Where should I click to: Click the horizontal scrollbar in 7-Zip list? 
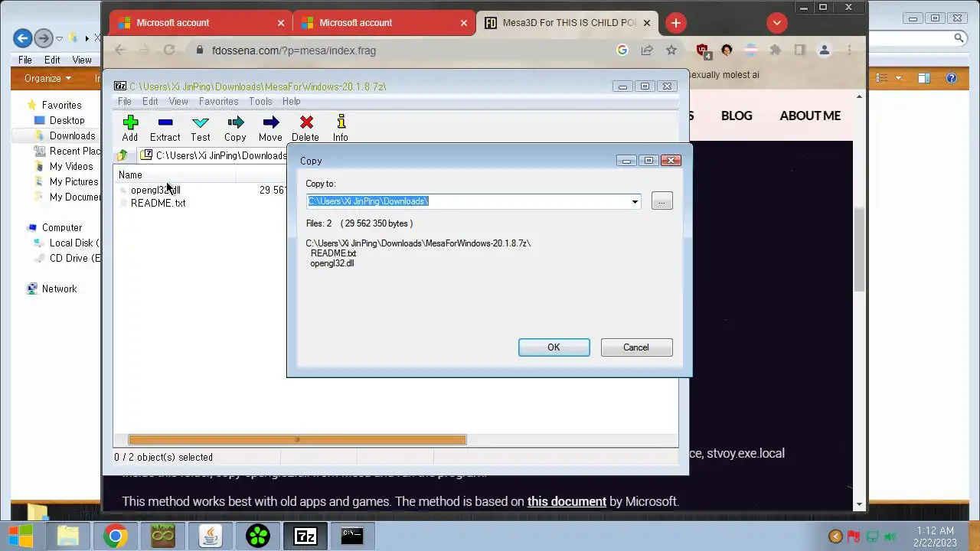tap(297, 440)
